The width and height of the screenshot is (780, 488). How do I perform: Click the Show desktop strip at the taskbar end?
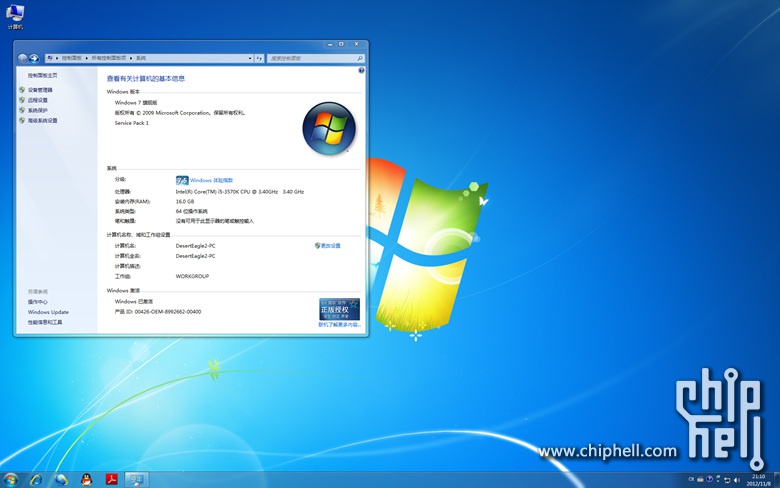[777, 480]
